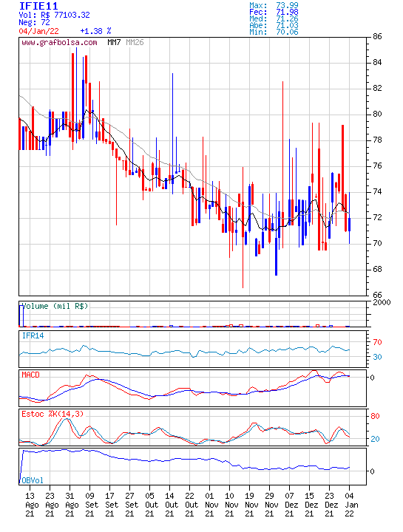
Task: Click the 13 Ago 21 axis date
Action: [x=32, y=505]
